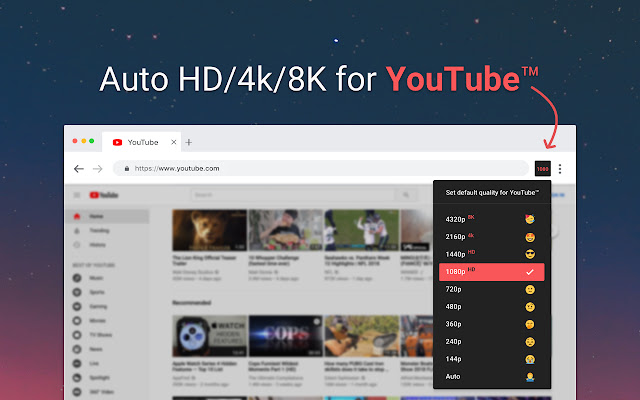Open Music in Best of YouTube
The height and width of the screenshot is (400, 640).
point(97,277)
